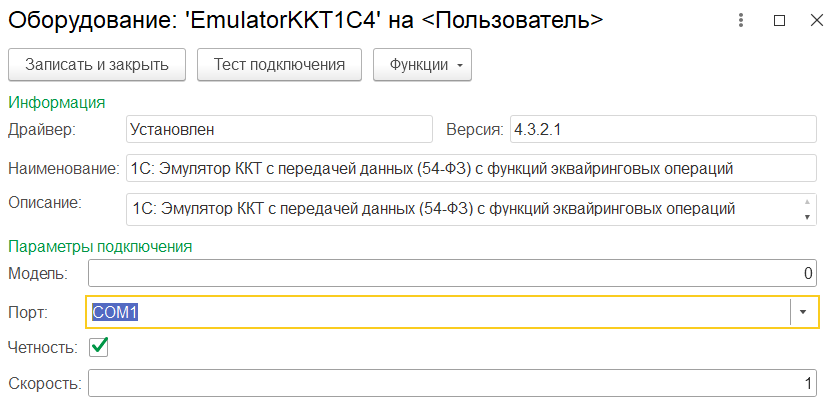Close the equipment settings window

click(815, 20)
